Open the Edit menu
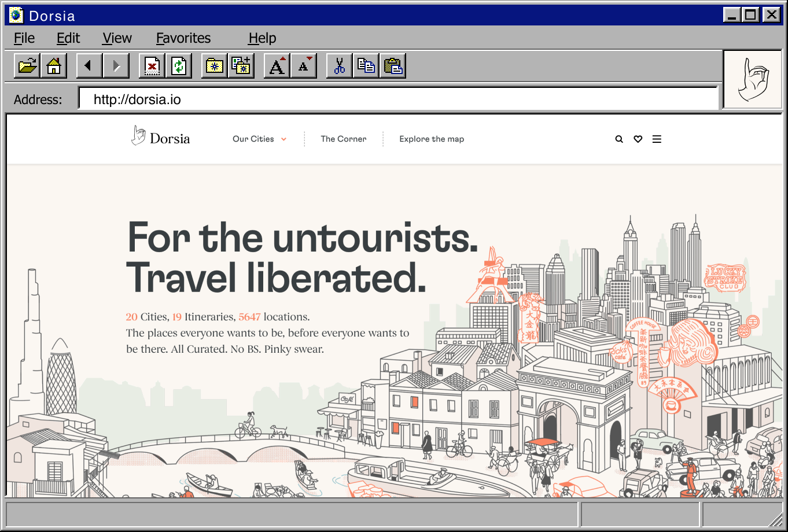 point(68,38)
